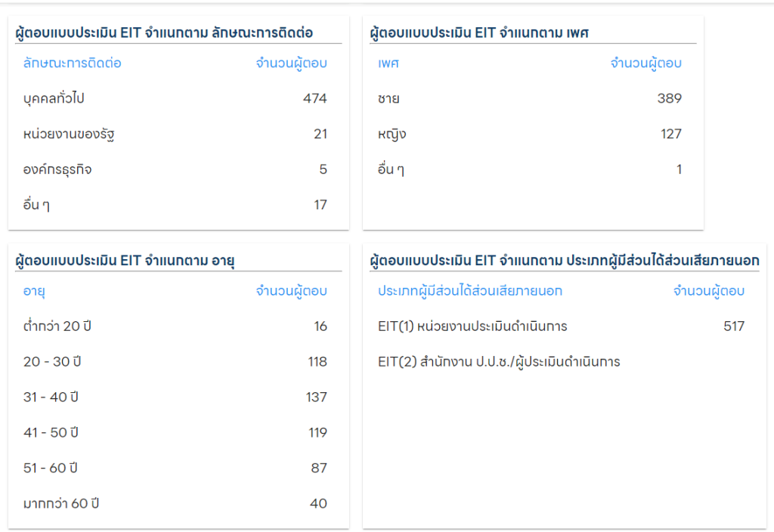Click the ลักษณะการติดต่อ column header
Image resolution: width=774 pixels, height=532 pixels.
tap(73, 63)
